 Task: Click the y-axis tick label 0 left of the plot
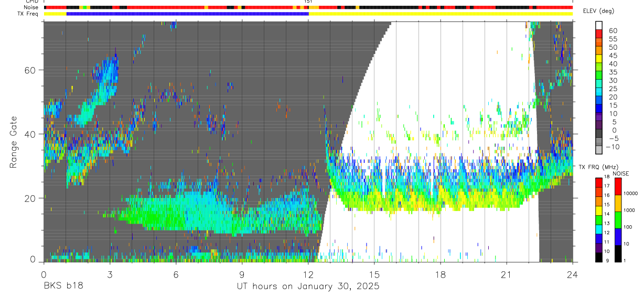coord(33,259)
